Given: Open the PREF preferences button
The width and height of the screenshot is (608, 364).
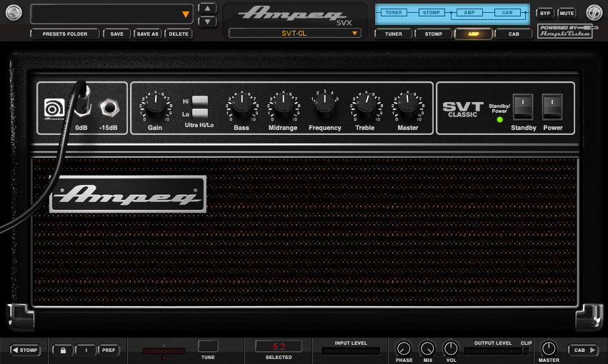Looking at the screenshot, I should 109,350.
